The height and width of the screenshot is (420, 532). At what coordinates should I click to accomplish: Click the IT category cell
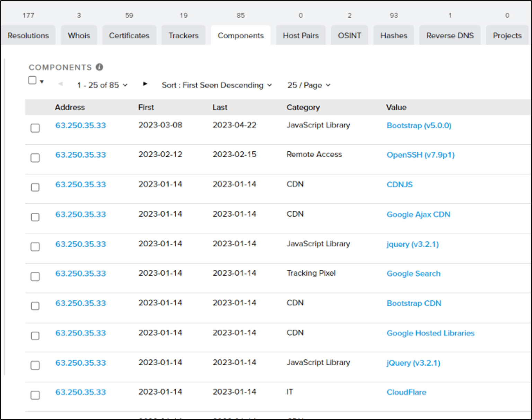pyautogui.click(x=290, y=392)
